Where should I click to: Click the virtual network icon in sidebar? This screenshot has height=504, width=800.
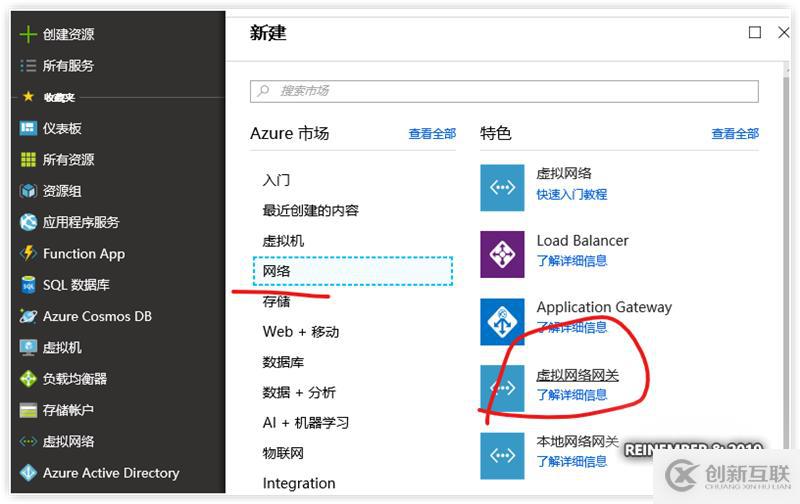[28, 441]
